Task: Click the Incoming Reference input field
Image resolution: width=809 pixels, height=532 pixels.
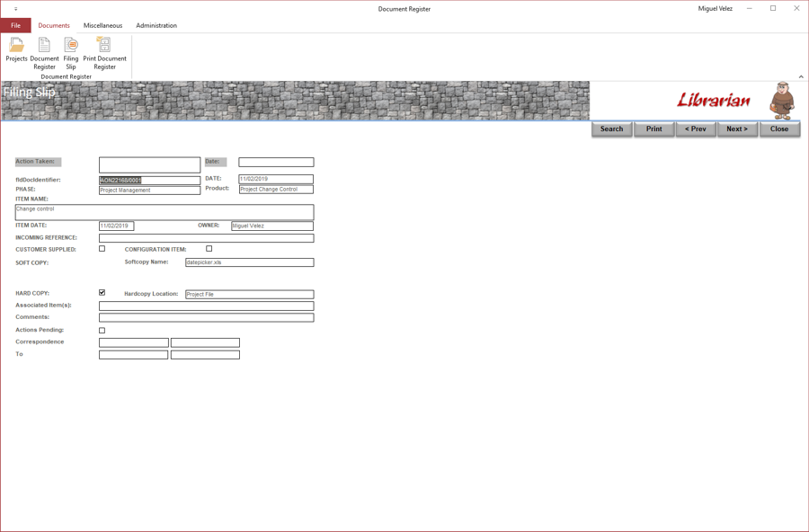Action: [207, 238]
